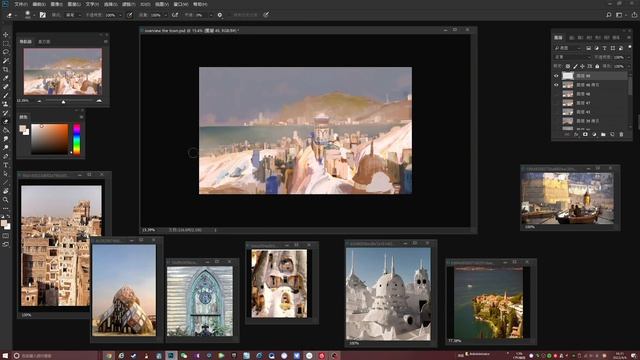Create a new group in the Layers panel
Image resolution: width=640 pixels, height=360 pixels.
[603, 134]
